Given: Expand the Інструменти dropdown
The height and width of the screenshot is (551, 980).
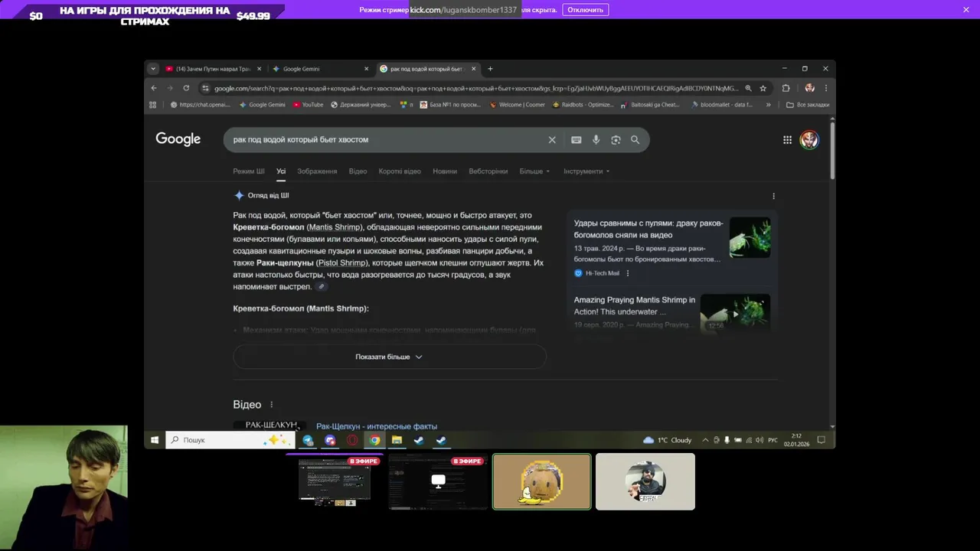Looking at the screenshot, I should [x=586, y=171].
